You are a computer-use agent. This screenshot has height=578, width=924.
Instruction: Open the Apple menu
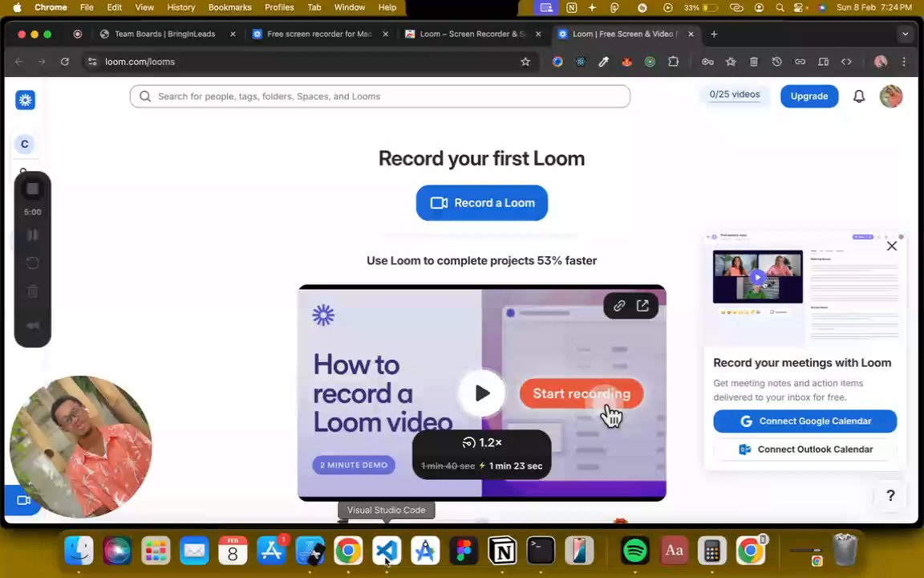[x=18, y=7]
